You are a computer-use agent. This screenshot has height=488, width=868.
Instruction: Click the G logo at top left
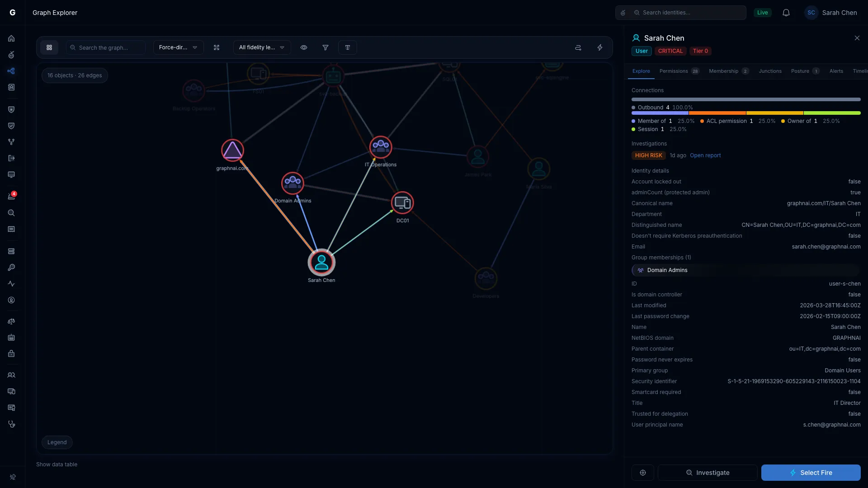point(13,13)
